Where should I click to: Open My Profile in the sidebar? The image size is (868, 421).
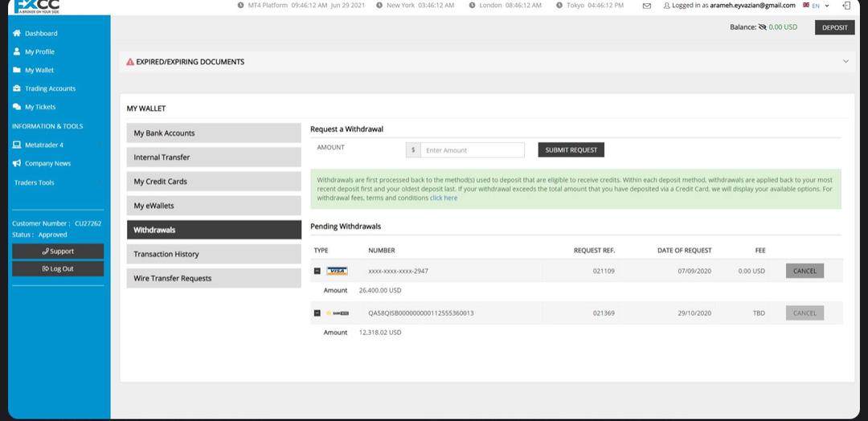tap(40, 51)
